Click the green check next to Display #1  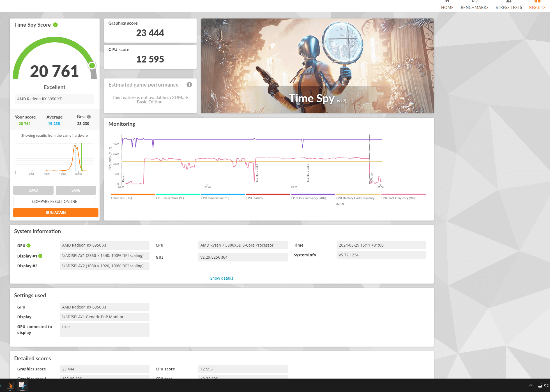coord(40,256)
